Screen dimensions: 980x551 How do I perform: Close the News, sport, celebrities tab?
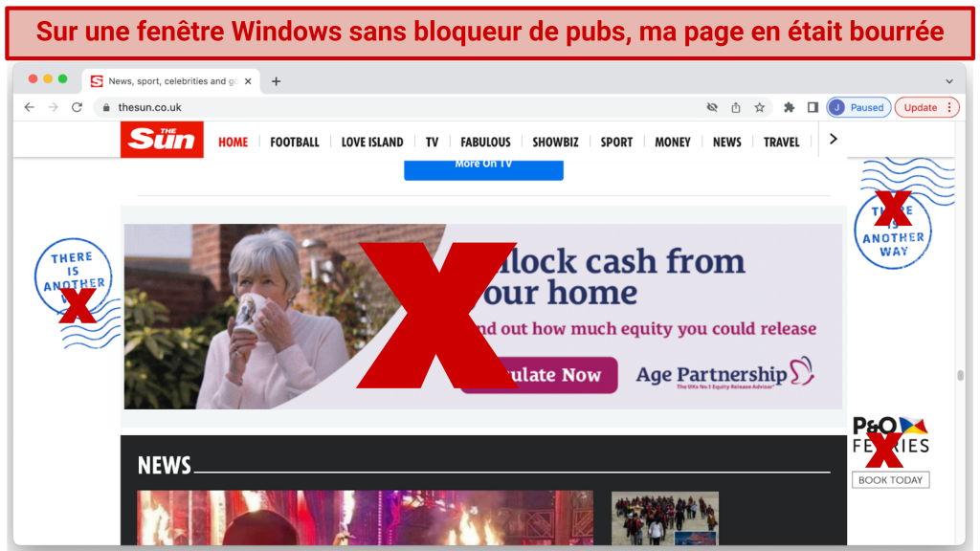(x=249, y=81)
